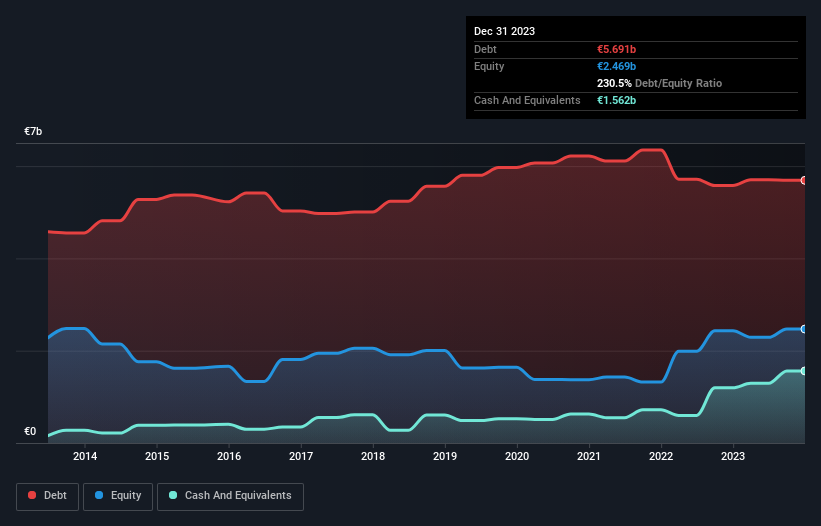Click the 2022 x-axis label
The image size is (821, 526).
click(x=661, y=456)
